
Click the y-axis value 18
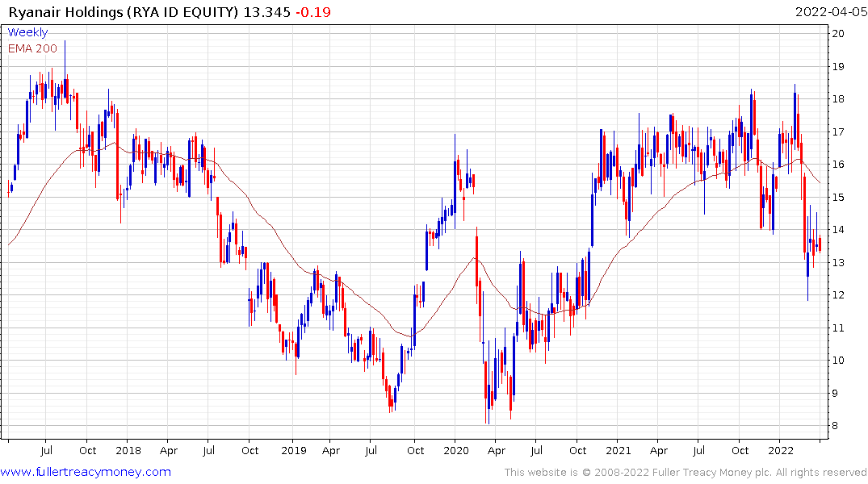click(838, 99)
